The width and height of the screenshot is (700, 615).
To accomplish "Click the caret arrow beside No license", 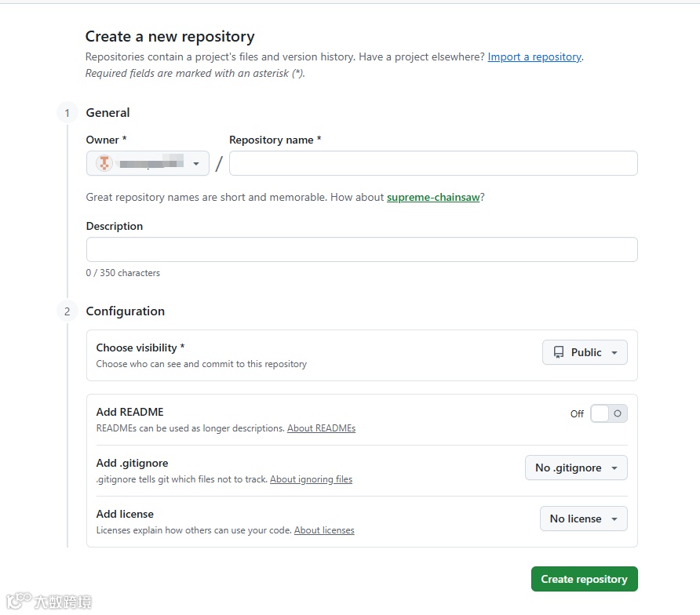I will tap(614, 519).
